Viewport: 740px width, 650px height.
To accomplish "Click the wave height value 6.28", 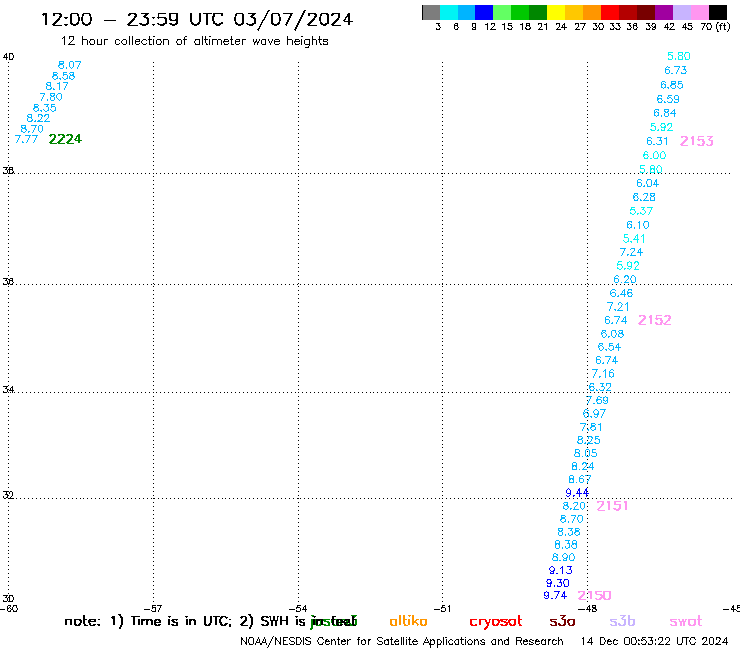I will 644,197.
